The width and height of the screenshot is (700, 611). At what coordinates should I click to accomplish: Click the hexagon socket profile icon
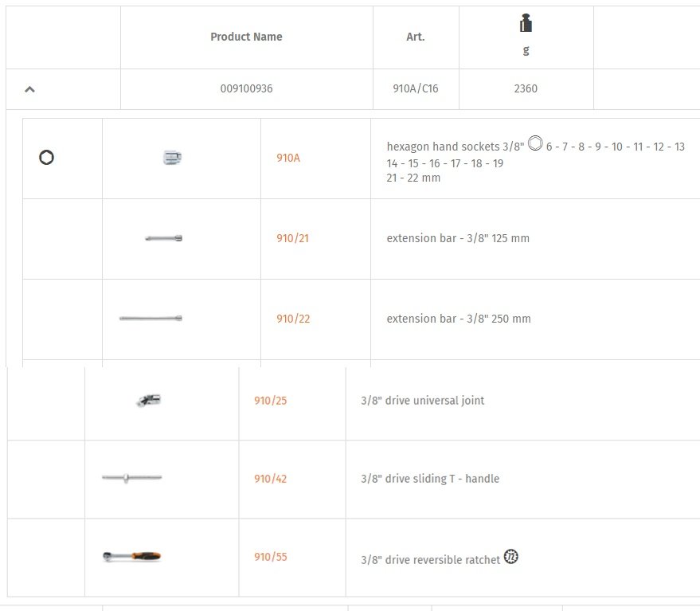click(x=46, y=157)
